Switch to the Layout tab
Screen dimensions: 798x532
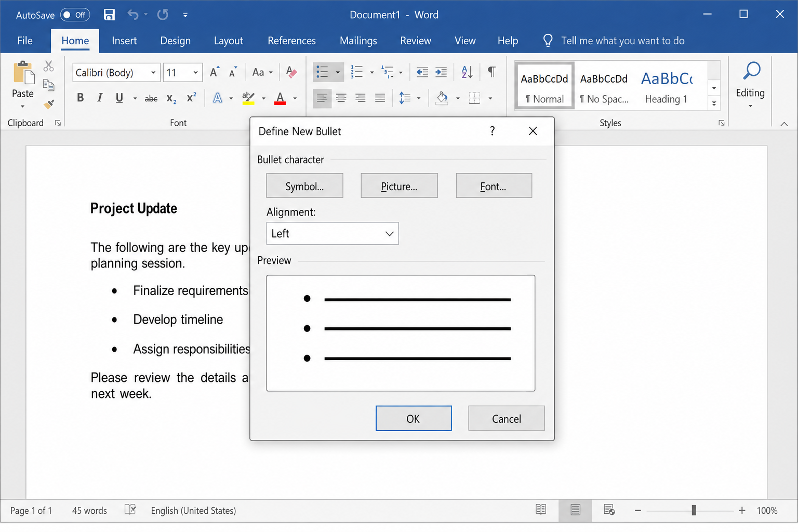click(x=229, y=41)
